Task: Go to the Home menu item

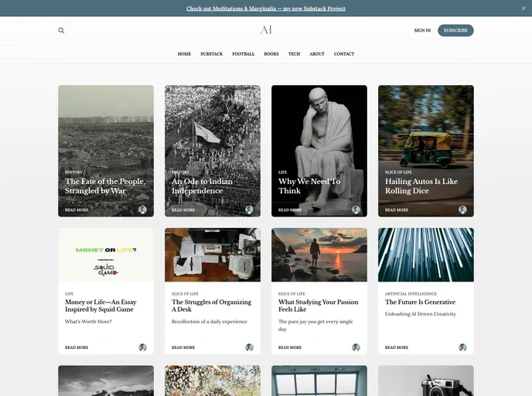Action: coord(184,54)
